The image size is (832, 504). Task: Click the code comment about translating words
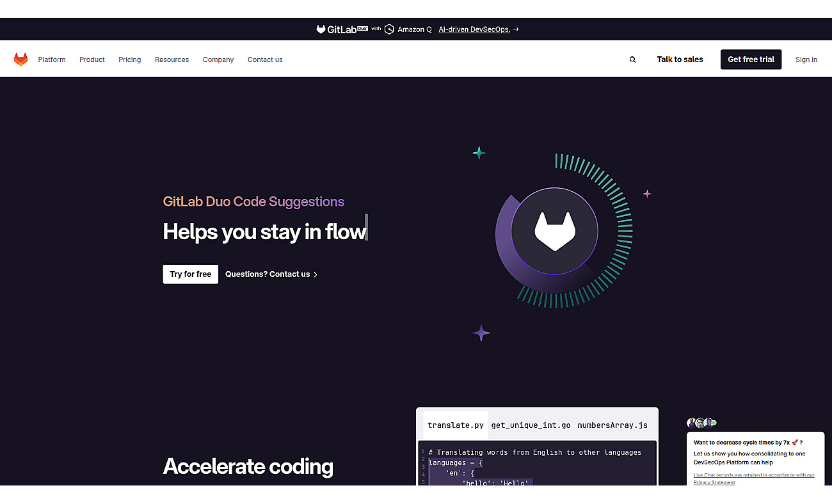(x=535, y=452)
